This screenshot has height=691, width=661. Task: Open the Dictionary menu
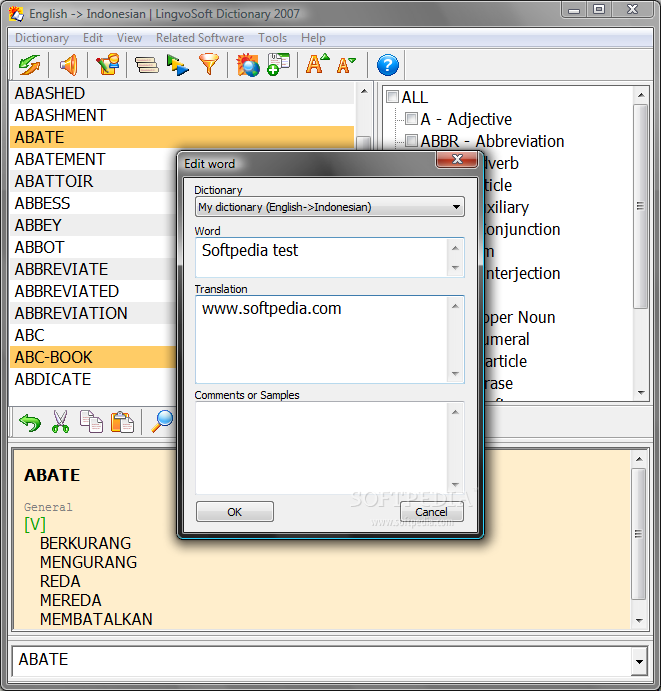coord(42,38)
